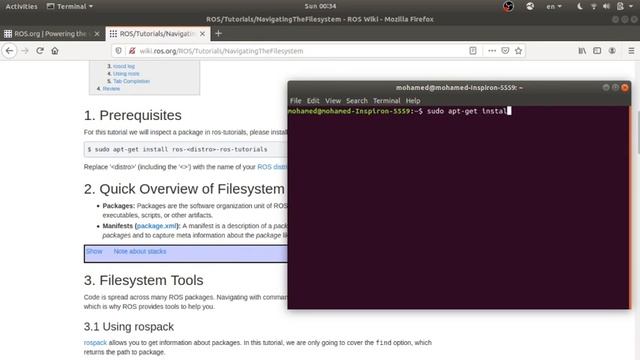
Task: Close the ROS.org tab
Action: (97, 34)
